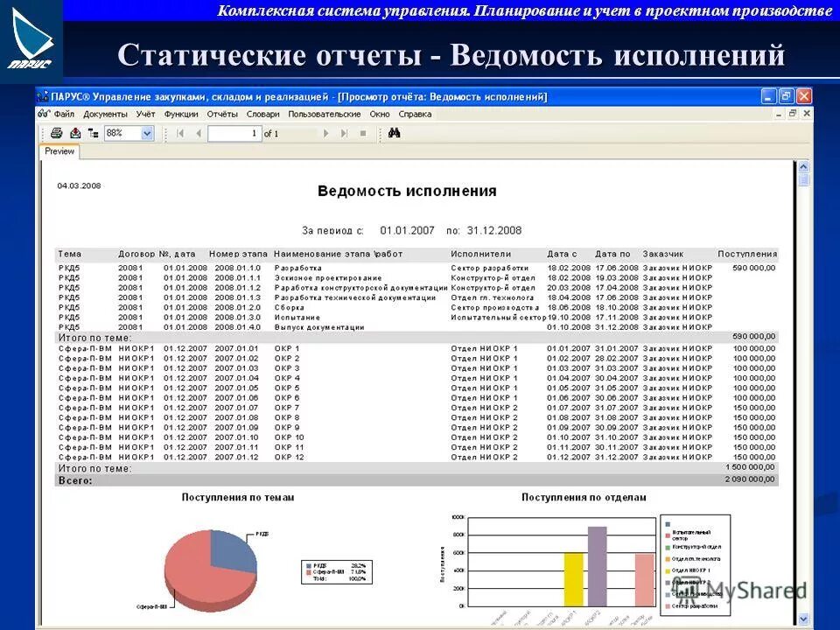Viewport: 840px width, 630px height.
Task: Click the period start date 01.01.2007
Action: pyautogui.click(x=407, y=230)
